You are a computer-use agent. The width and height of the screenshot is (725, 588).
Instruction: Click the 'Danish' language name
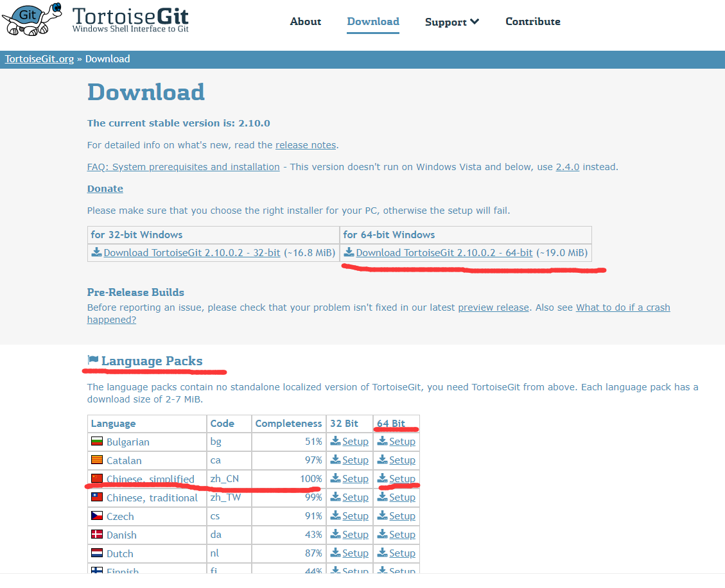[121, 535]
